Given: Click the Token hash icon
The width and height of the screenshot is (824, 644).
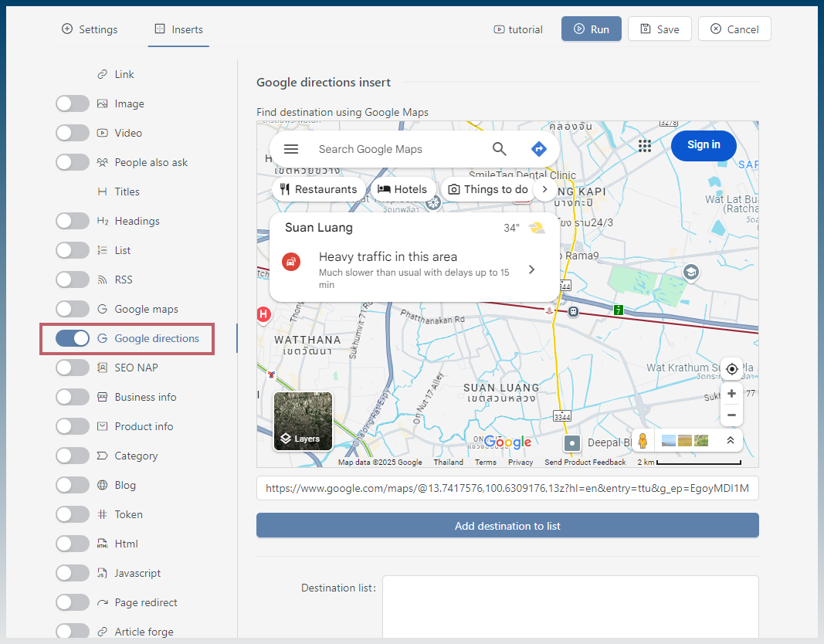Looking at the screenshot, I should pyautogui.click(x=103, y=514).
